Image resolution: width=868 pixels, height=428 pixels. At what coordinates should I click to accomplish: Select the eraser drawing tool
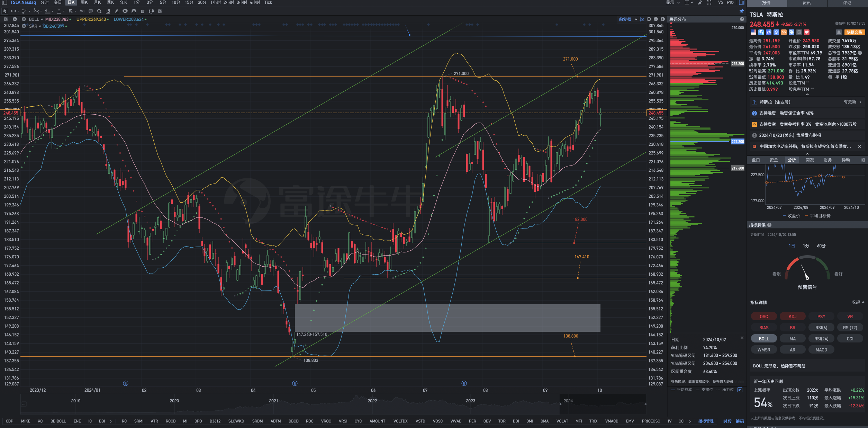117,11
